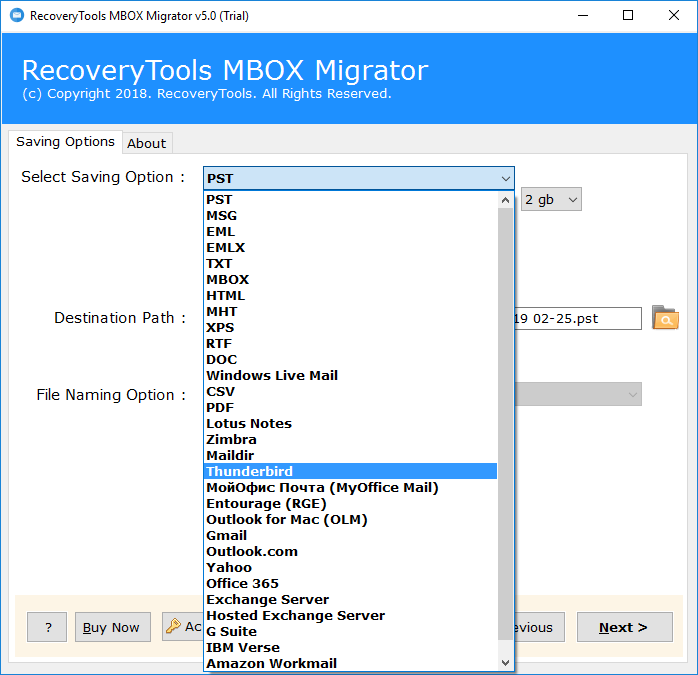Choose МойОфис Почта (MyOffice Mail)

[x=351, y=488]
